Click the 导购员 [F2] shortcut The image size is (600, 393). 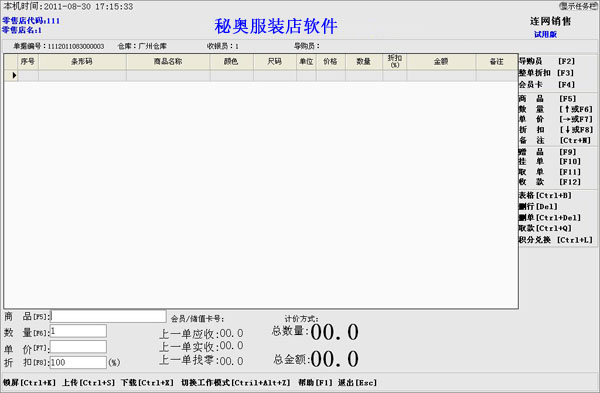pos(547,61)
